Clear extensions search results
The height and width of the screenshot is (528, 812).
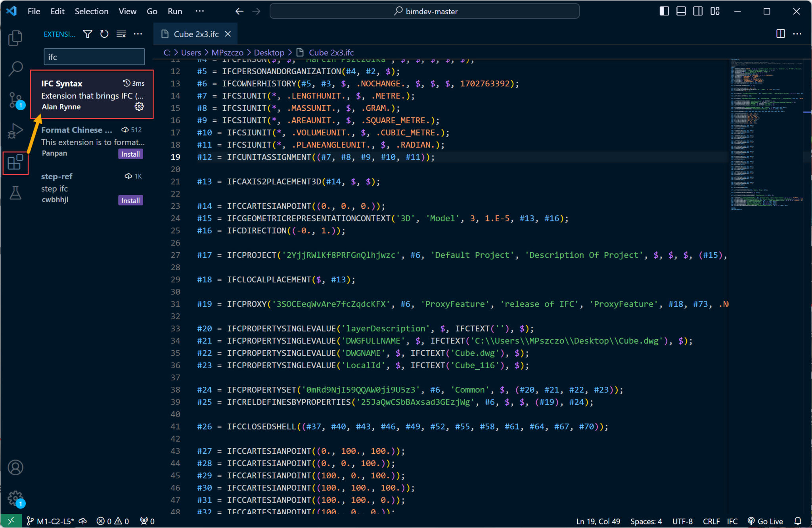coord(121,34)
